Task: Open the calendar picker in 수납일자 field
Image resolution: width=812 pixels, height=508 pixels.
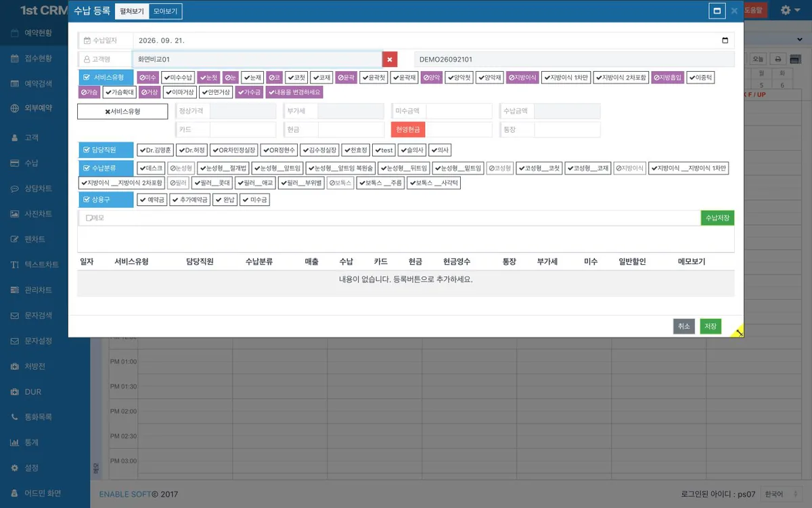Action: 725,41
